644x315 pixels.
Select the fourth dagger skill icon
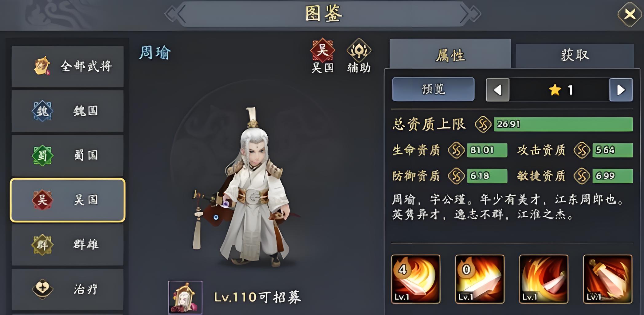pyautogui.click(x=608, y=279)
